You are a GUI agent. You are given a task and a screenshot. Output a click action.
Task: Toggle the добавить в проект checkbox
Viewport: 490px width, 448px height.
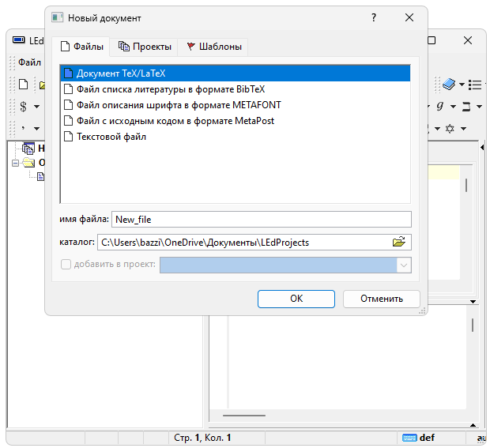[66, 265]
